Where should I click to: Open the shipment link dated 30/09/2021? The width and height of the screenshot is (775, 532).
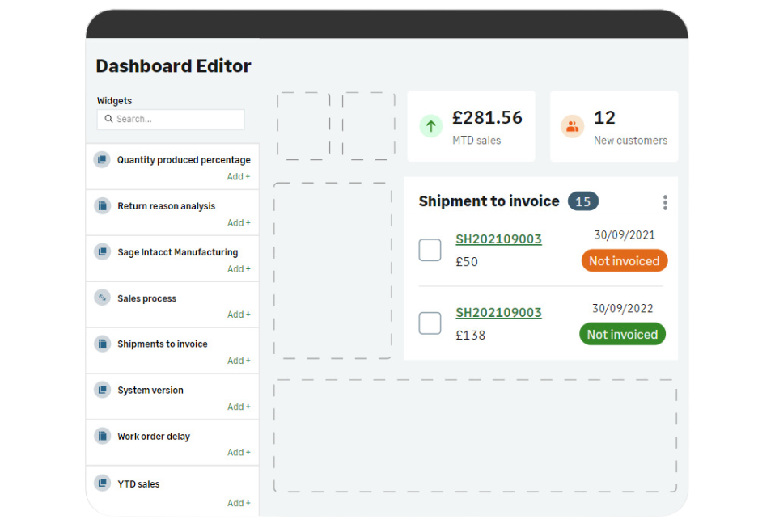tap(498, 239)
